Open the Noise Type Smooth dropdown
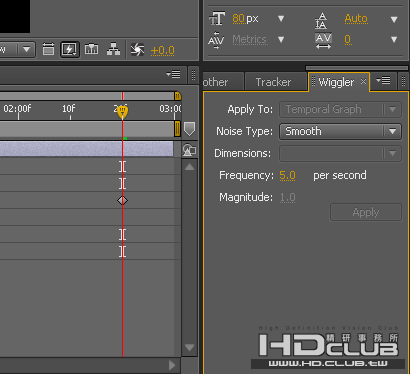 [340, 131]
